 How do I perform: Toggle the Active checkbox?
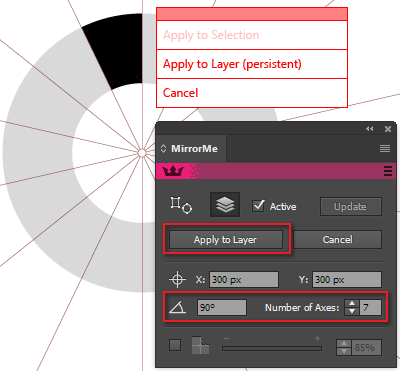(x=258, y=206)
